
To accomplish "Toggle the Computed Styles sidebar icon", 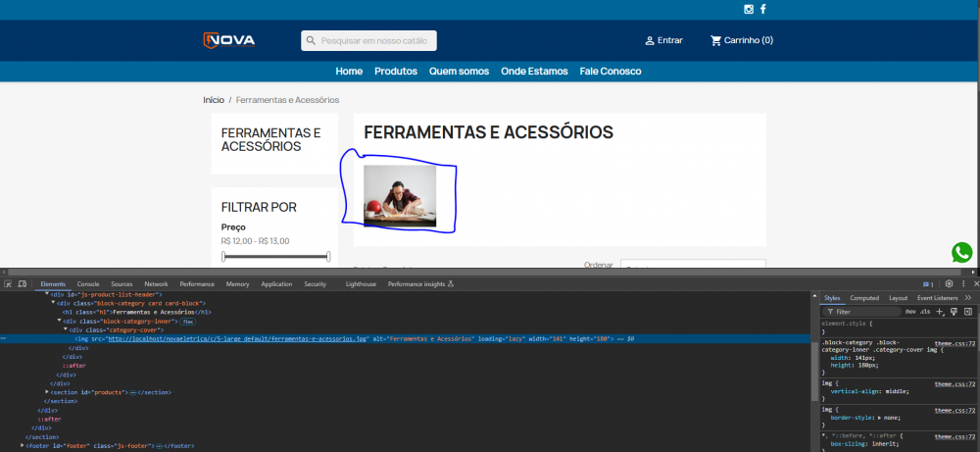I will coord(968,312).
